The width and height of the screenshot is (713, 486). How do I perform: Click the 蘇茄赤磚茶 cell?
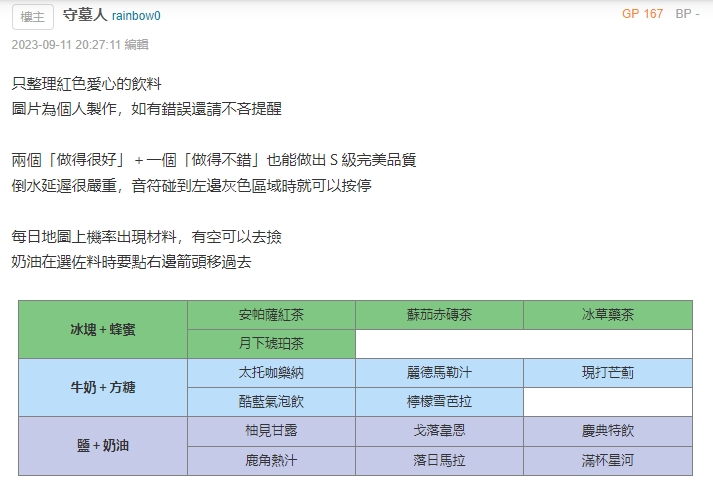pos(439,314)
